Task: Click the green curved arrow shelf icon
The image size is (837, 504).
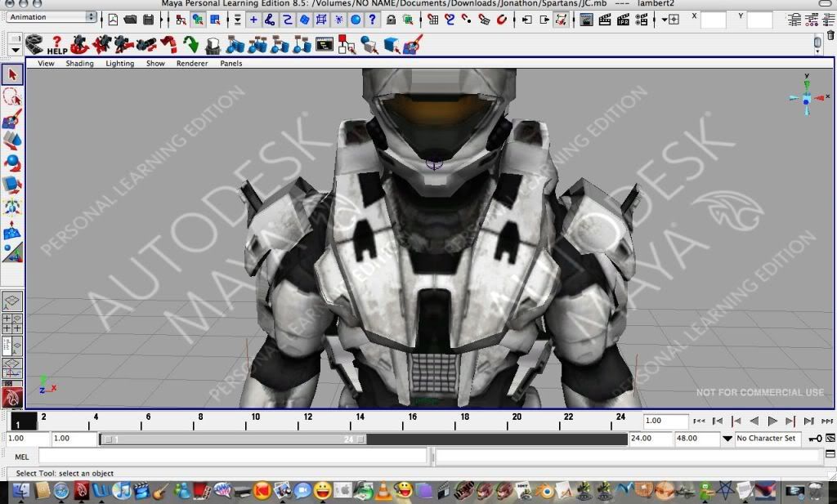Action: (x=190, y=45)
